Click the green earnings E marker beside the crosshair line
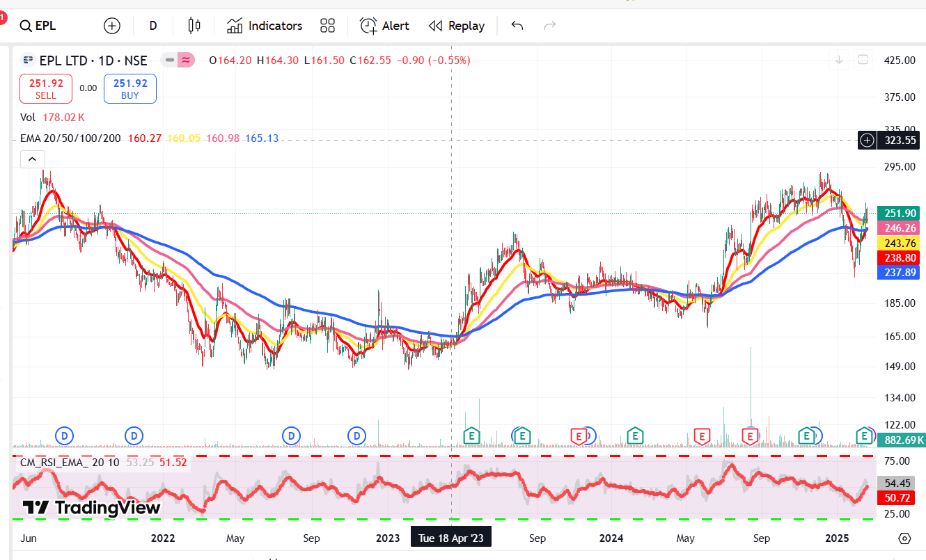Screen dimensions: 926x560 (471, 436)
